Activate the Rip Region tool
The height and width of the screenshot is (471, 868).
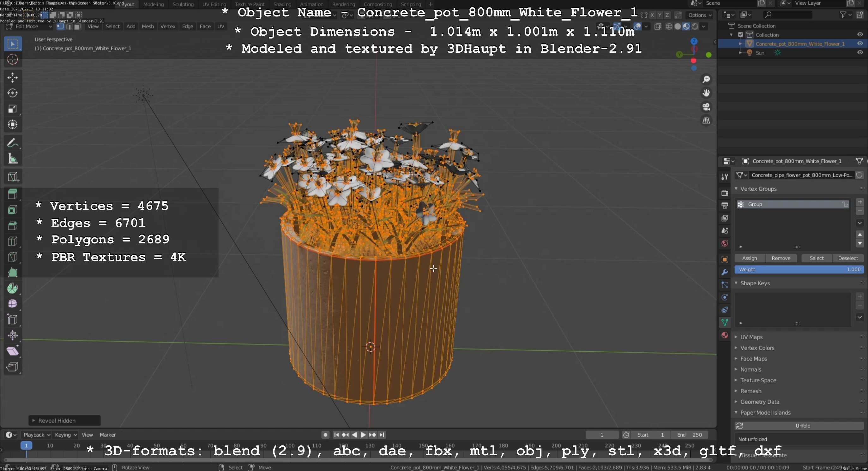pyautogui.click(x=13, y=367)
